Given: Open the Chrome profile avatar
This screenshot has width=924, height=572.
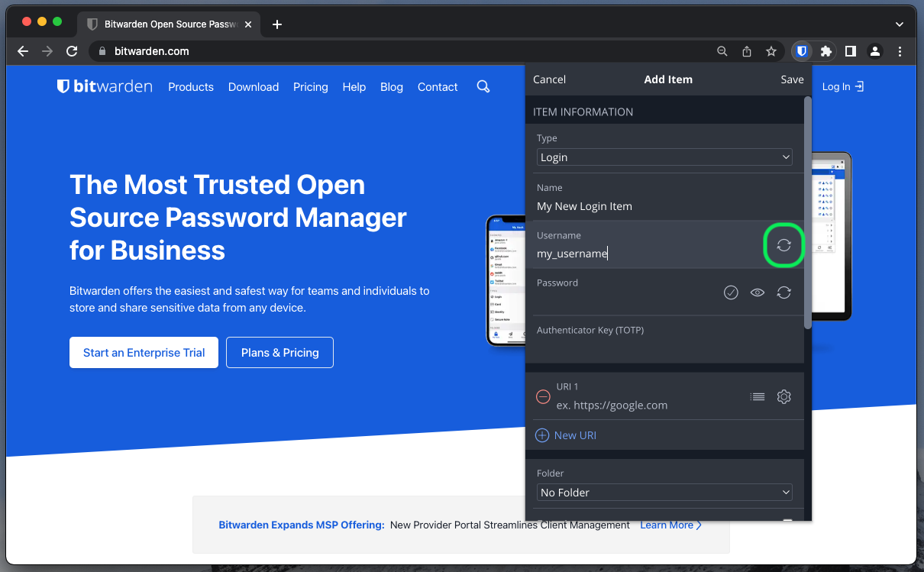Looking at the screenshot, I should pos(875,51).
